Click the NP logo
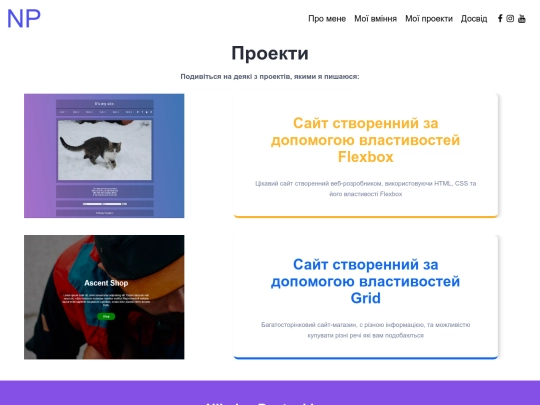The image size is (540, 405). (24, 19)
